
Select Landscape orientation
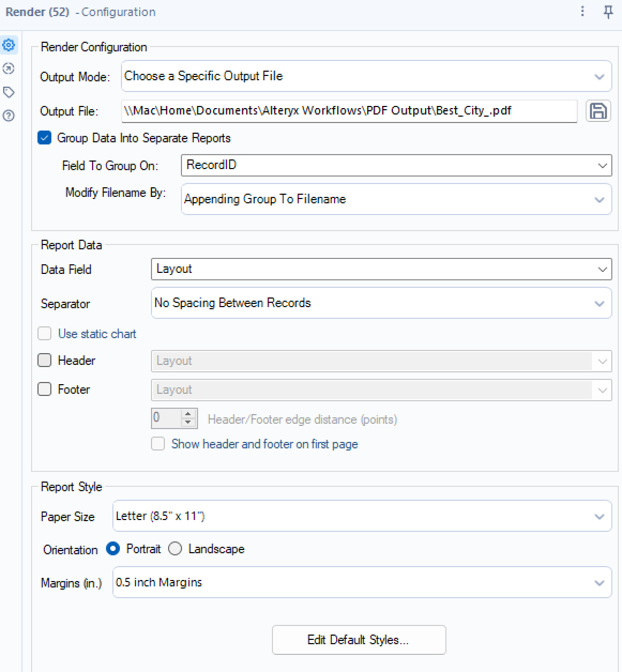[175, 549]
